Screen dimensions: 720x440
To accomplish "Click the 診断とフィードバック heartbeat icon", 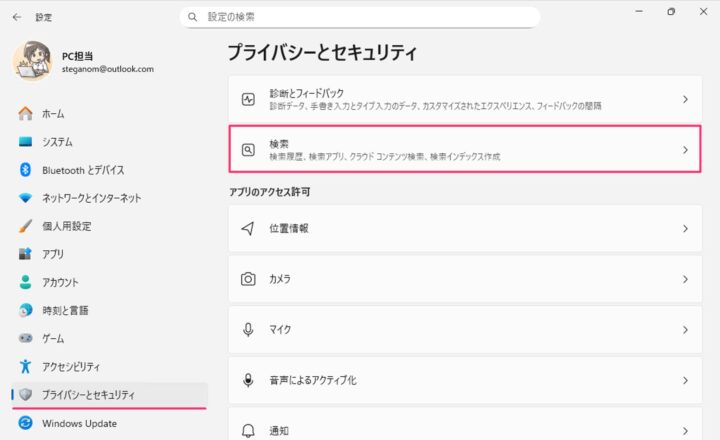I will click(x=248, y=99).
